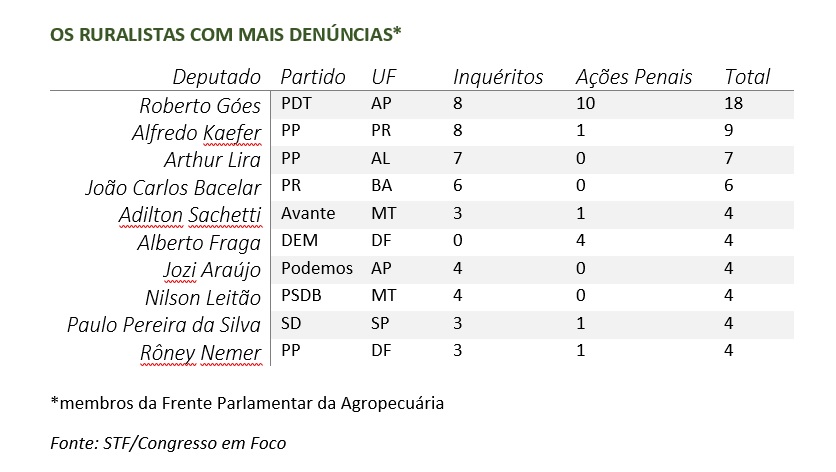
Task: Select the Adilton Sachetti name cell
Action: (x=190, y=215)
